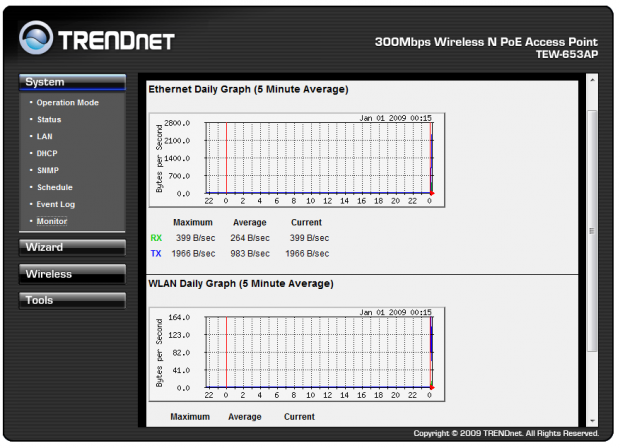Click Ethernet table's Current column header
620x448 pixels.
coord(306,223)
